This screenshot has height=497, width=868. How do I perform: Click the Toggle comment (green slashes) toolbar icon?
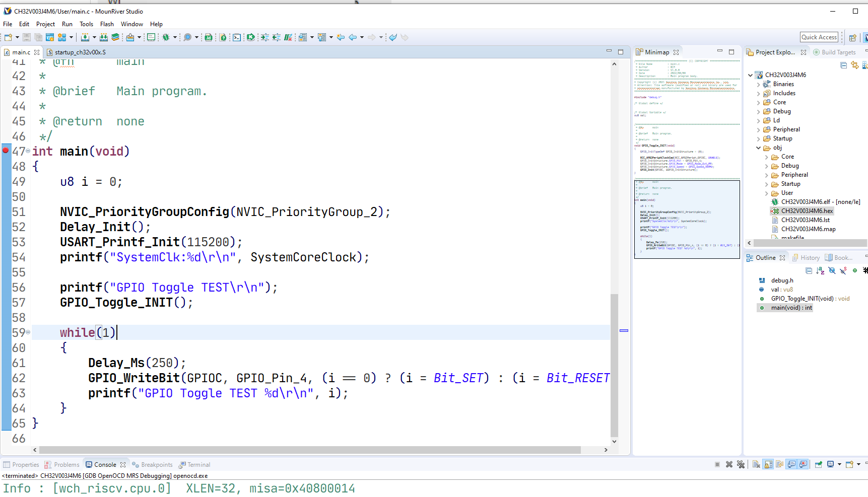(x=288, y=37)
